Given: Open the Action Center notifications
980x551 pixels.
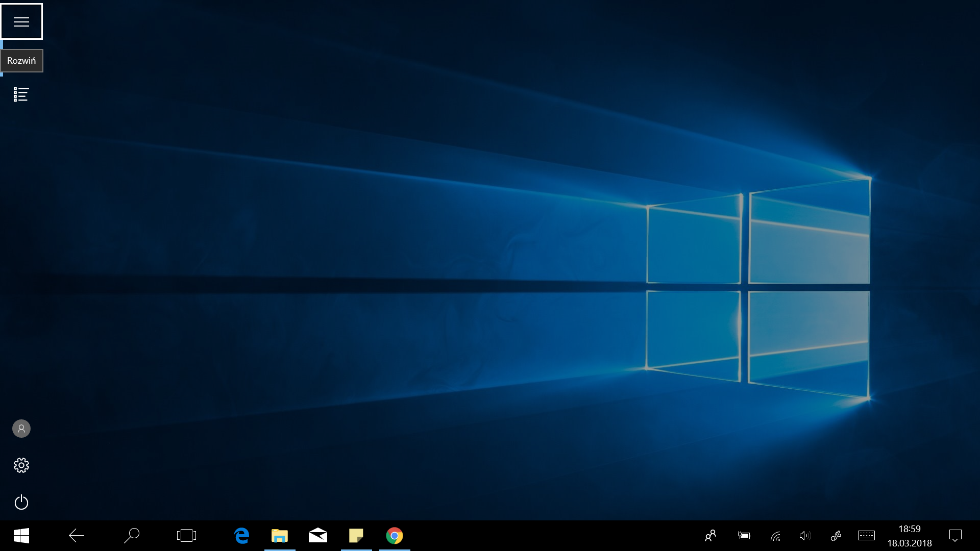Looking at the screenshot, I should (x=955, y=536).
